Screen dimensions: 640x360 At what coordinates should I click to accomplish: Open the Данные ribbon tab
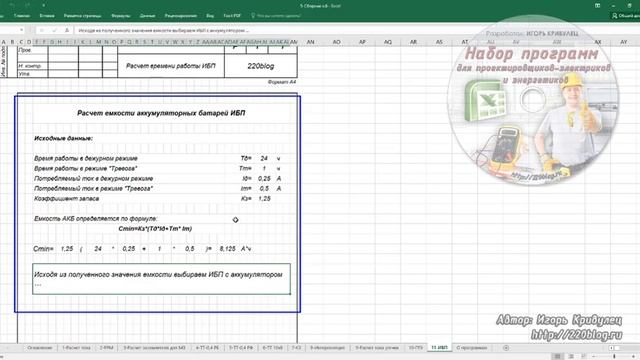(147, 16)
